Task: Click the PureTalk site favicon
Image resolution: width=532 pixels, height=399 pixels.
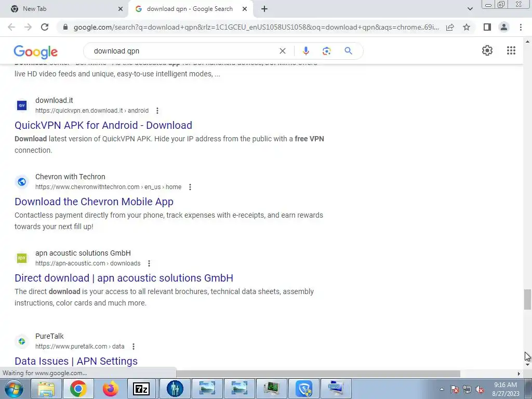Action: 22,341
